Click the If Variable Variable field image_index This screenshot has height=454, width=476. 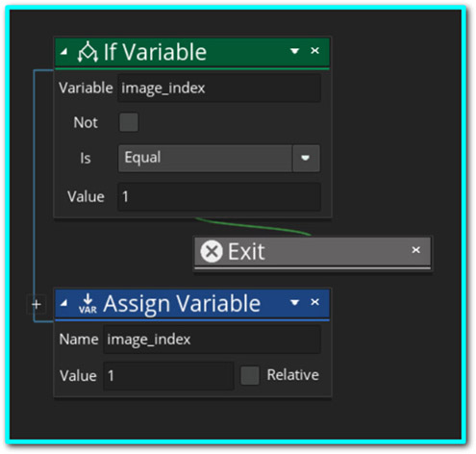[219, 88]
